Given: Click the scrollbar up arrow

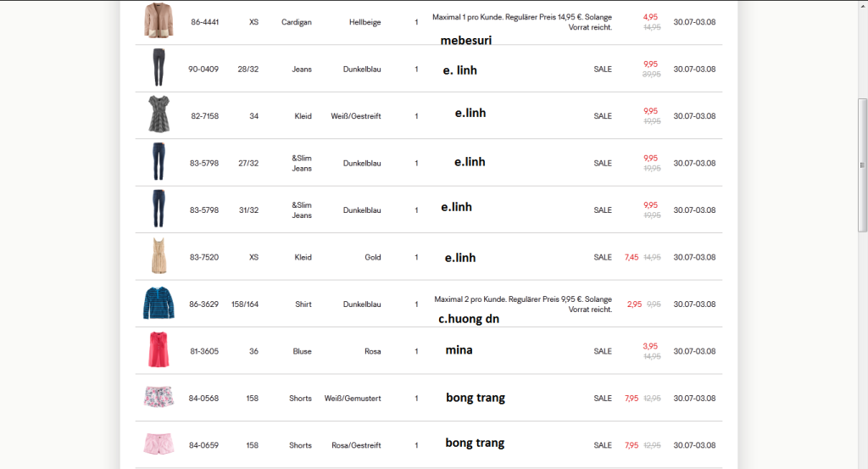Looking at the screenshot, I should pyautogui.click(x=863, y=5).
